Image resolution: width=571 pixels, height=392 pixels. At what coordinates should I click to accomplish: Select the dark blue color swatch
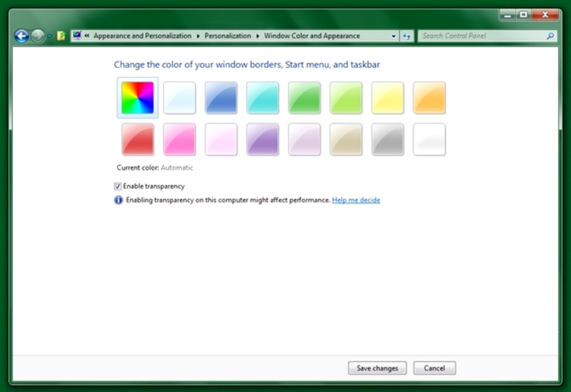point(221,97)
